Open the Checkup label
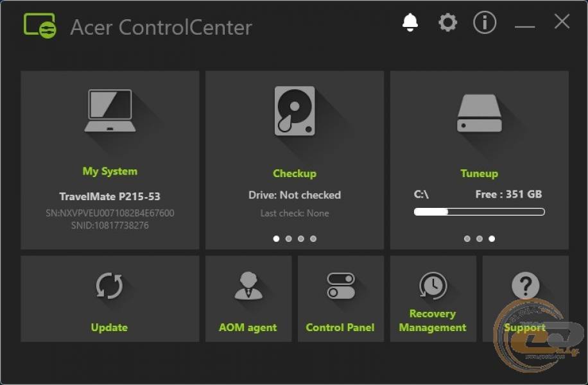This screenshot has width=588, height=385. pos(295,173)
